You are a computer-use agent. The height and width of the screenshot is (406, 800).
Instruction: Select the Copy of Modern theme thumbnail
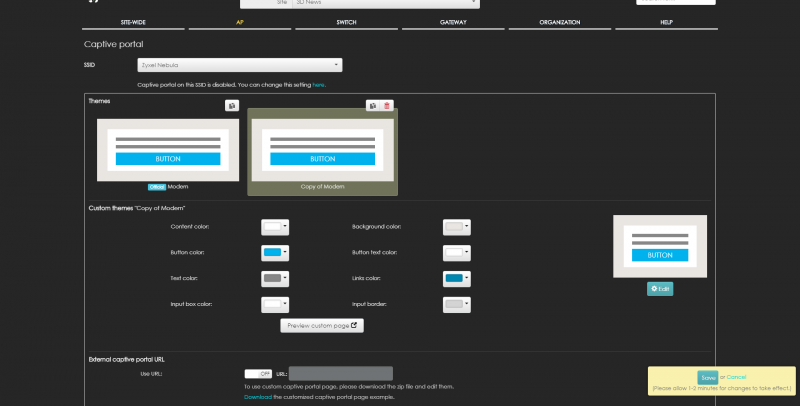tap(322, 150)
